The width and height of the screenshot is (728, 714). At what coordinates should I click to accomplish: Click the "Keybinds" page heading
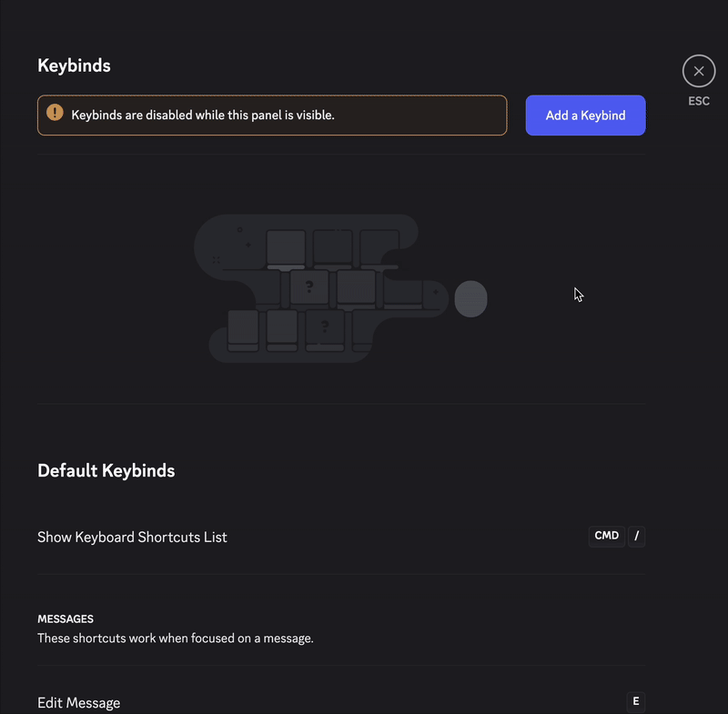tap(74, 65)
